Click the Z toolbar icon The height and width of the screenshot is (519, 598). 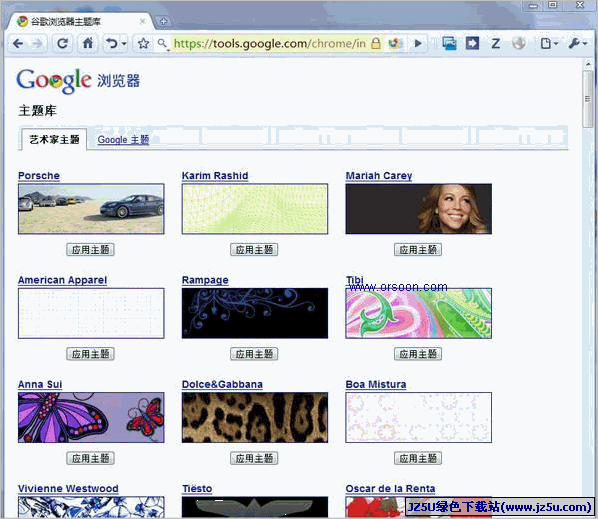pyautogui.click(x=495, y=43)
